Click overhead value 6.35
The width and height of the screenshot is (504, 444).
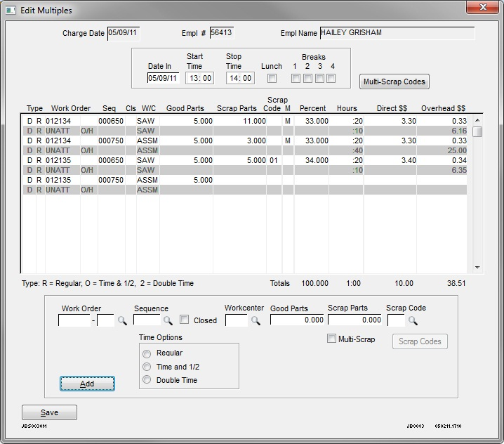coord(459,170)
